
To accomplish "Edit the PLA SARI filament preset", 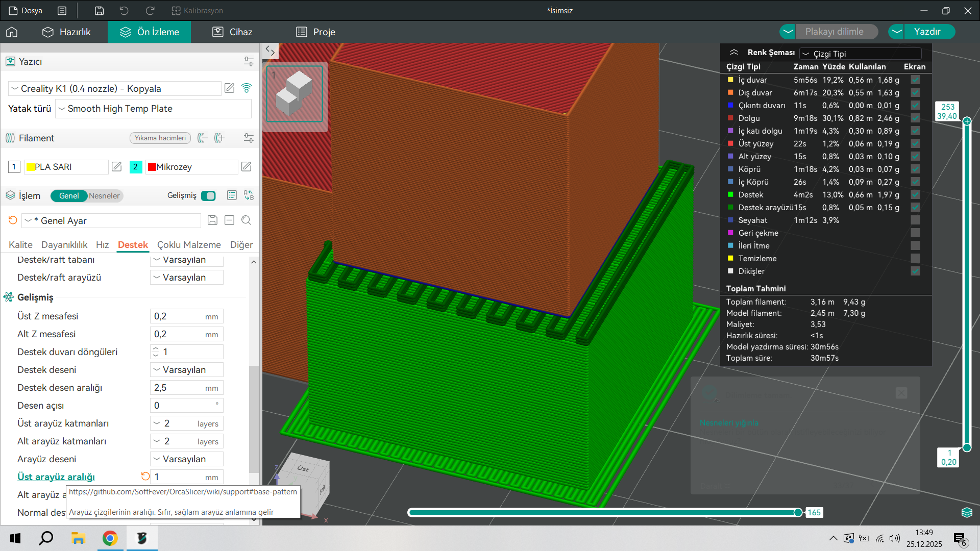I will (x=117, y=167).
